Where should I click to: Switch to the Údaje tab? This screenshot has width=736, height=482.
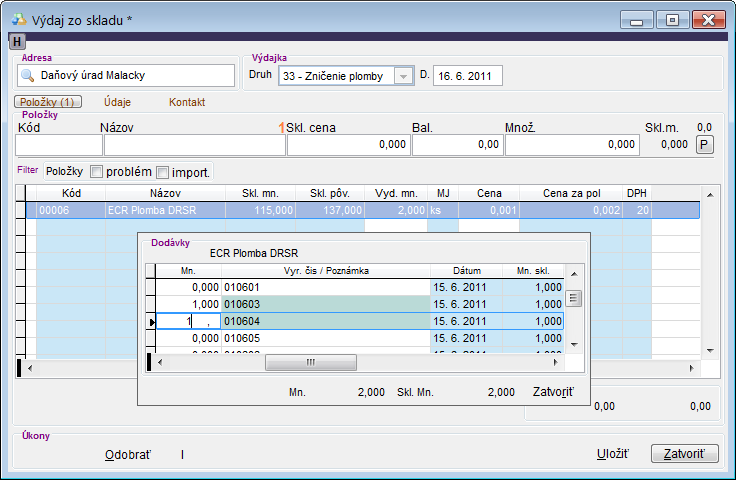pos(117,102)
